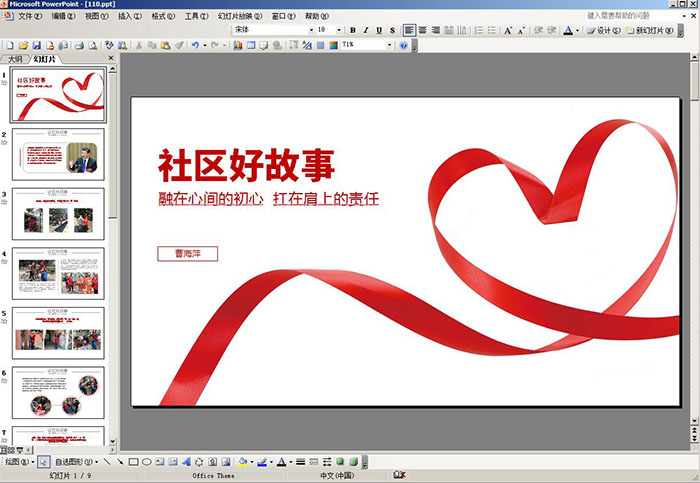Open the 插入 (Insert) menu

128,17
